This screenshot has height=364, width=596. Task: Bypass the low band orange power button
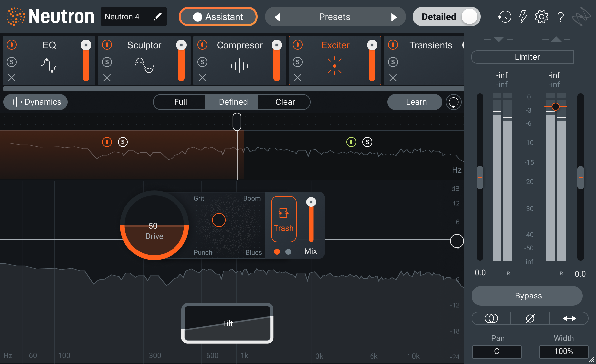pos(107,142)
